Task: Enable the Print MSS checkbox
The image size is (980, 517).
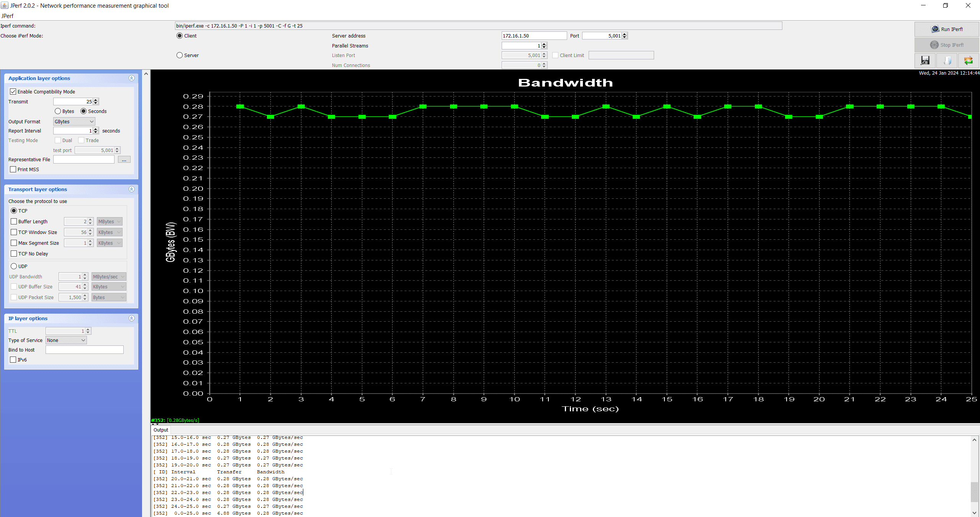Action: [13, 169]
